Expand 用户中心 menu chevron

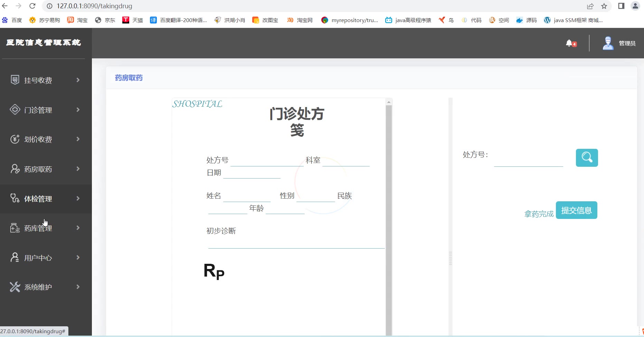point(78,257)
